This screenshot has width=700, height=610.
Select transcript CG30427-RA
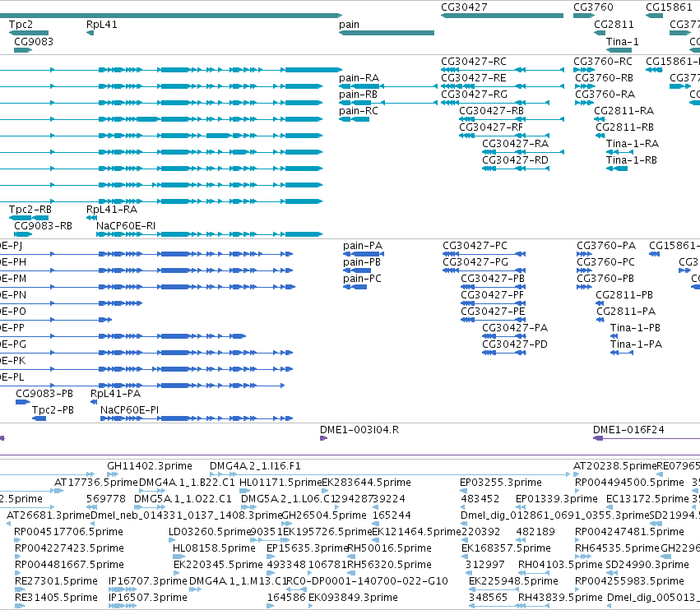(515, 144)
